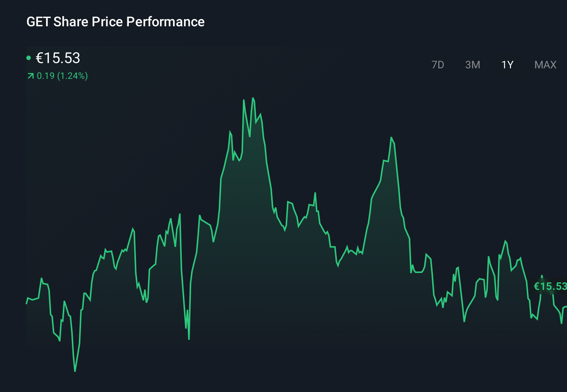Click the highest peak of the price chart
The image size is (567, 392).
coord(253,98)
